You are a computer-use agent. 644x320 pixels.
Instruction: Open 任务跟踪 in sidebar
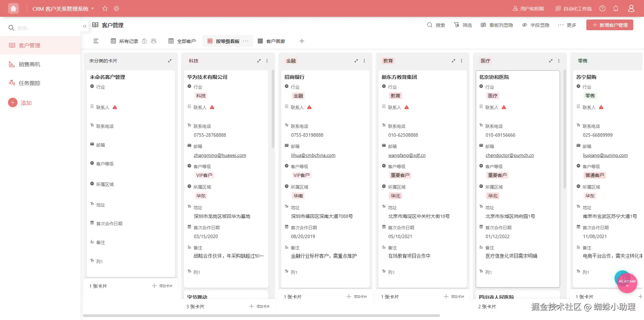[x=40, y=83]
